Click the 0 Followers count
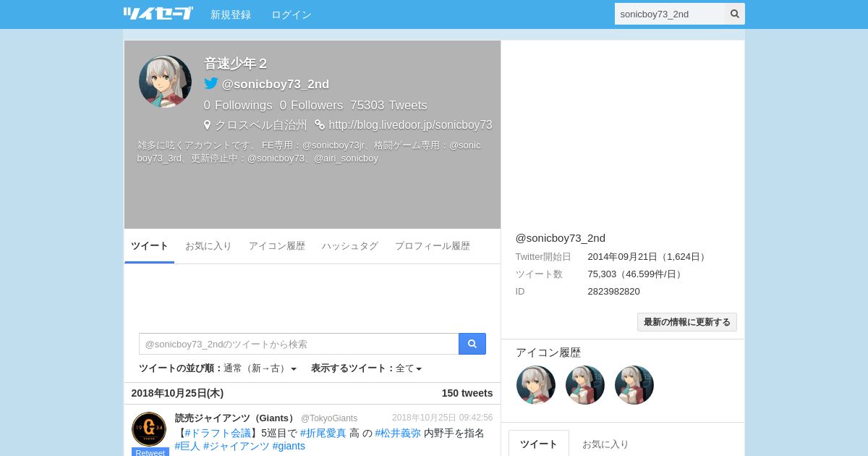Screen dimensions: 868x456 point(312,105)
